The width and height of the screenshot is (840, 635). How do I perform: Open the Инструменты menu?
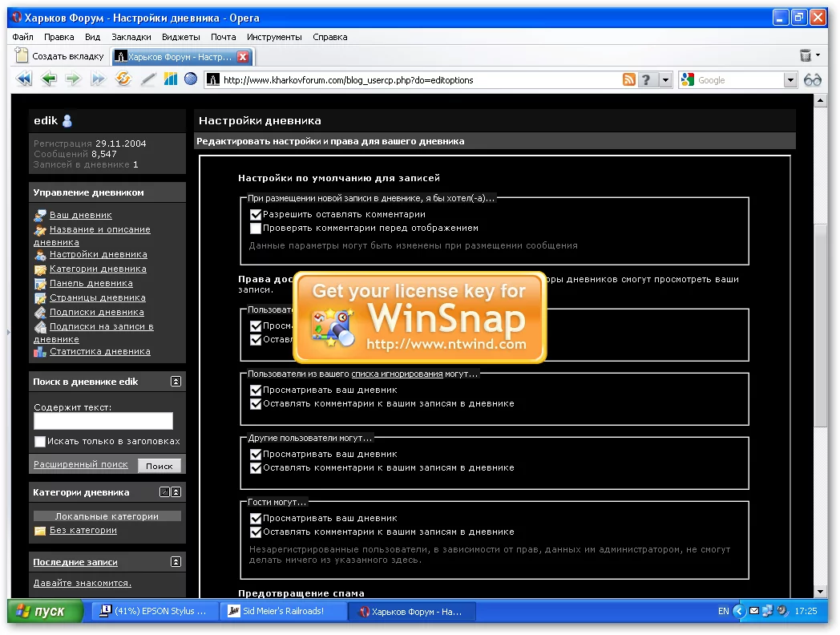pos(274,37)
